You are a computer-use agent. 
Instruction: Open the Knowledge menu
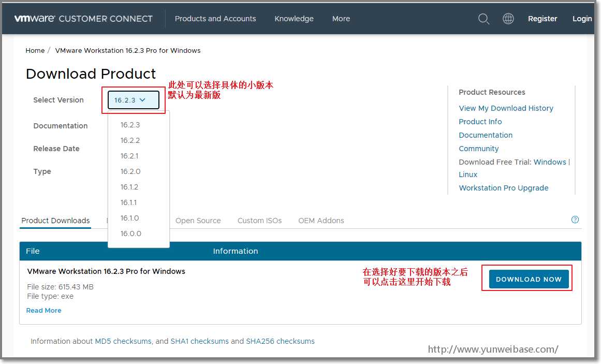294,19
